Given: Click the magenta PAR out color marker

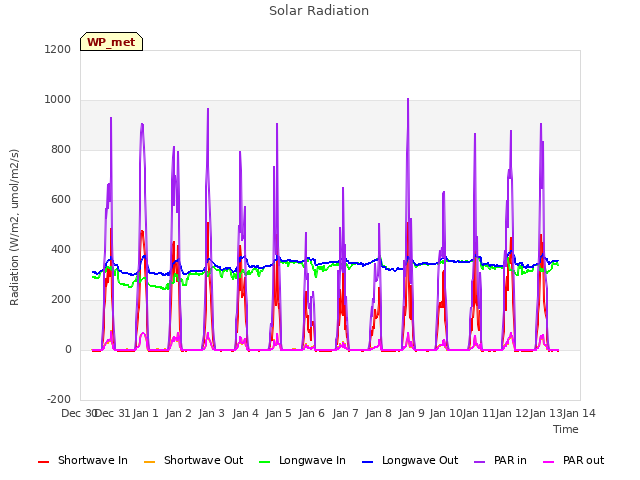Looking at the screenshot, I should (x=549, y=462).
